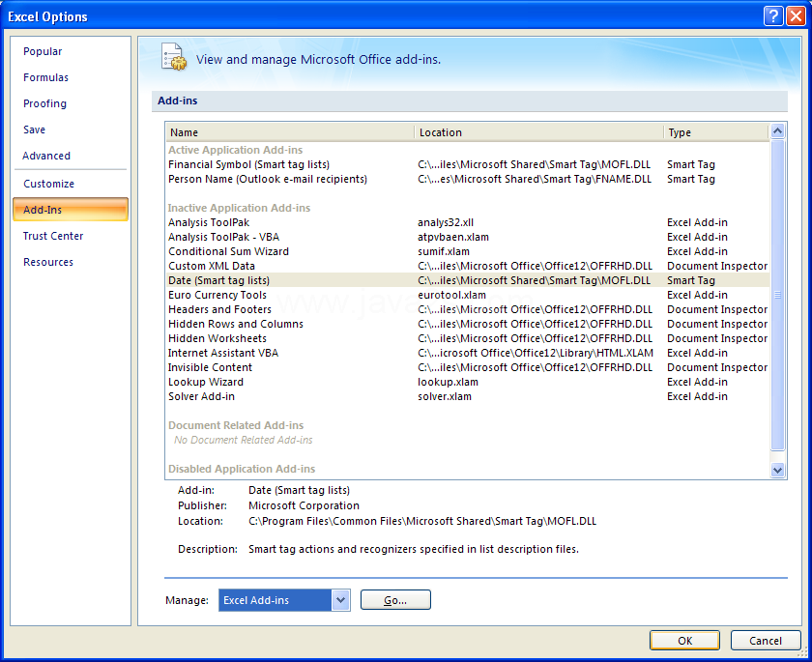Open the Manage Excel Add-ins dropdown
Viewport: 812px width, 662px height.
tap(340, 600)
